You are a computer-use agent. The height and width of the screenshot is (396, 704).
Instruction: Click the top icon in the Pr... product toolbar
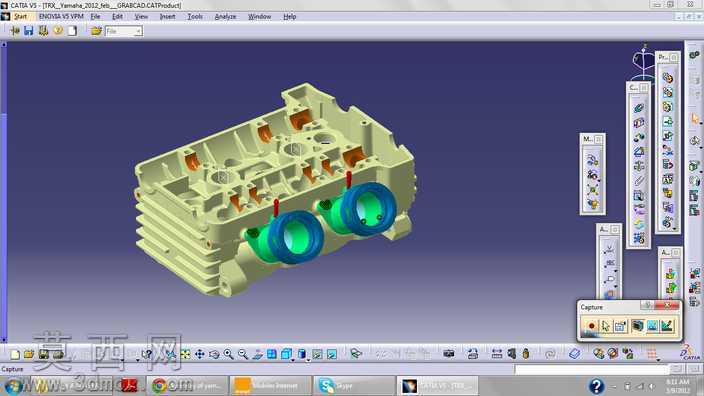pyautogui.click(x=668, y=78)
